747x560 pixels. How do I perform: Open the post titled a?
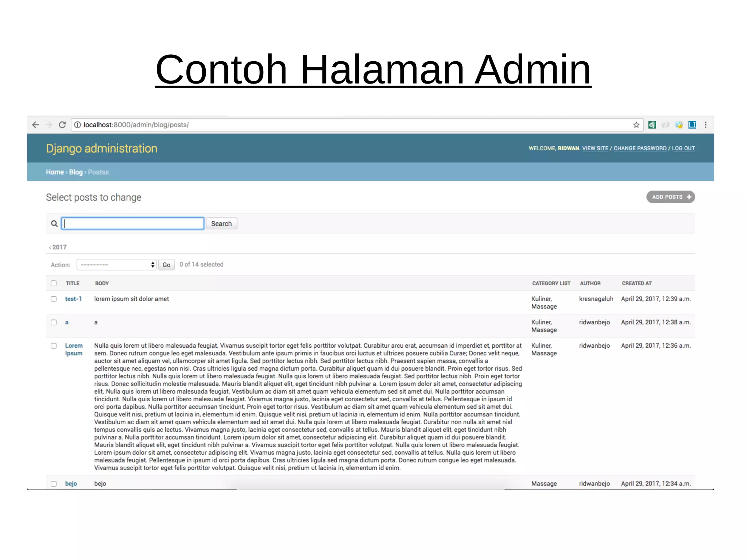(x=67, y=322)
